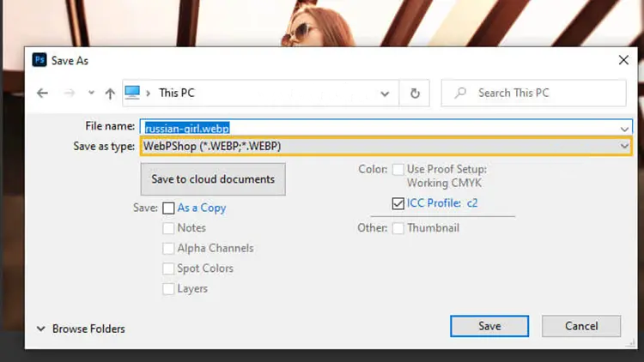Viewport: 644px width, 362px height.
Task: Go up one folder level
Action: click(110, 94)
